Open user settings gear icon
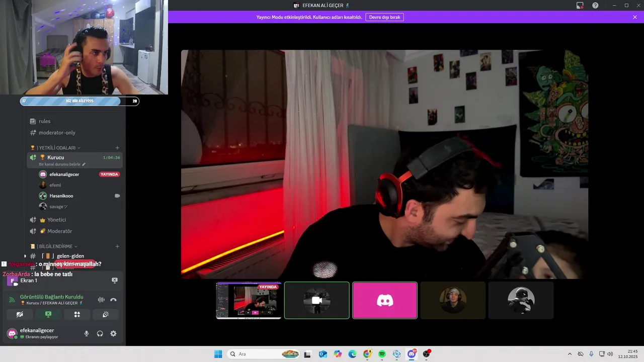 click(x=113, y=333)
